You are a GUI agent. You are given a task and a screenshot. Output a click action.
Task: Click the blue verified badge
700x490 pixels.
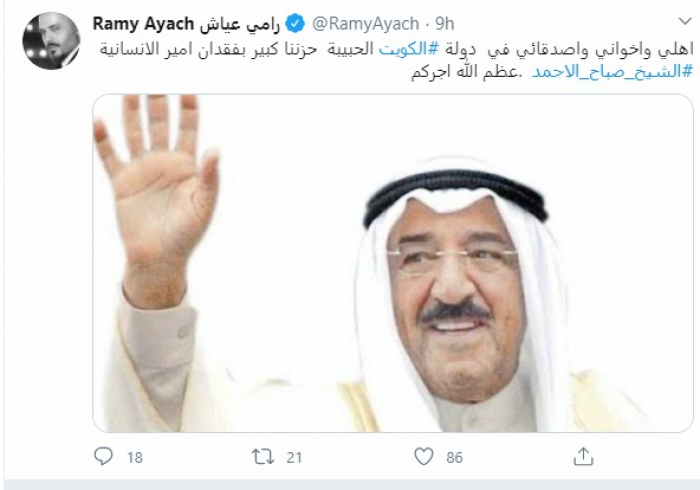point(295,23)
